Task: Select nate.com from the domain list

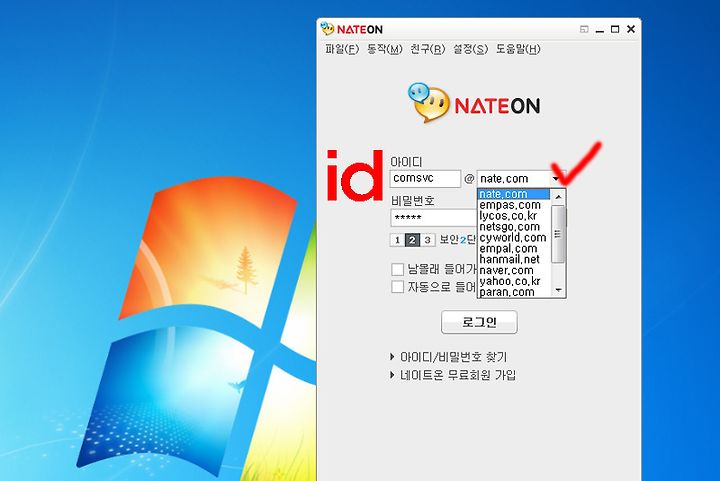Action: pos(513,194)
